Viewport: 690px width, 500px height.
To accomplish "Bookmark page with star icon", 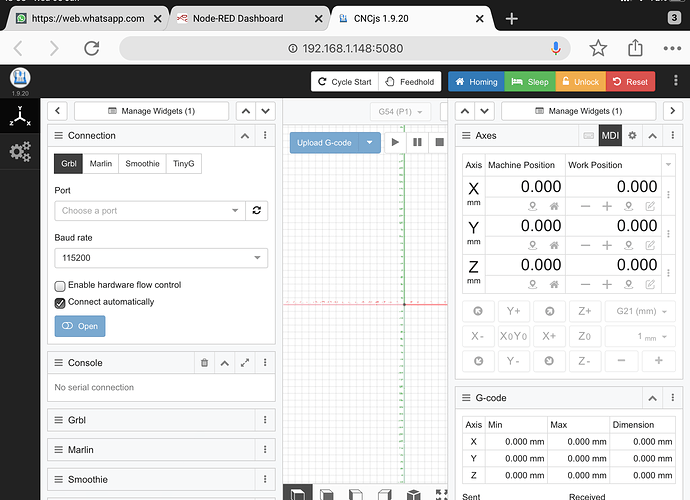I will tap(598, 48).
